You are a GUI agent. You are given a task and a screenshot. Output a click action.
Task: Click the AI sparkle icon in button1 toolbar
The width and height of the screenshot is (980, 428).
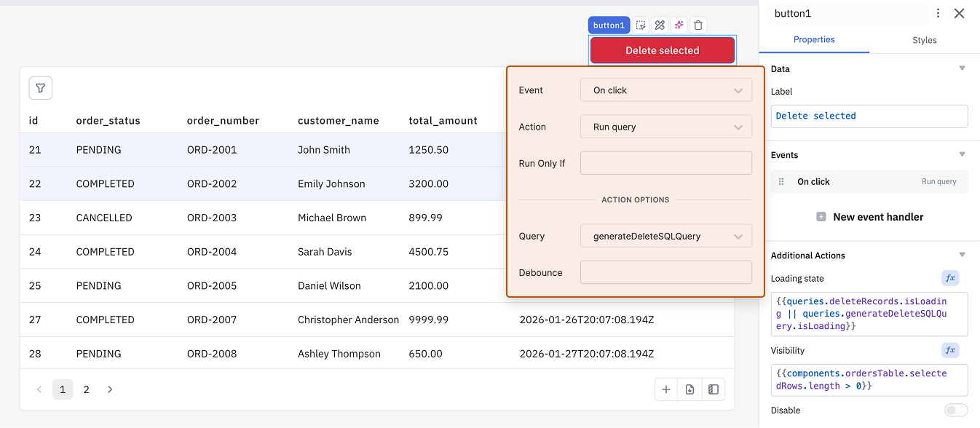point(679,25)
